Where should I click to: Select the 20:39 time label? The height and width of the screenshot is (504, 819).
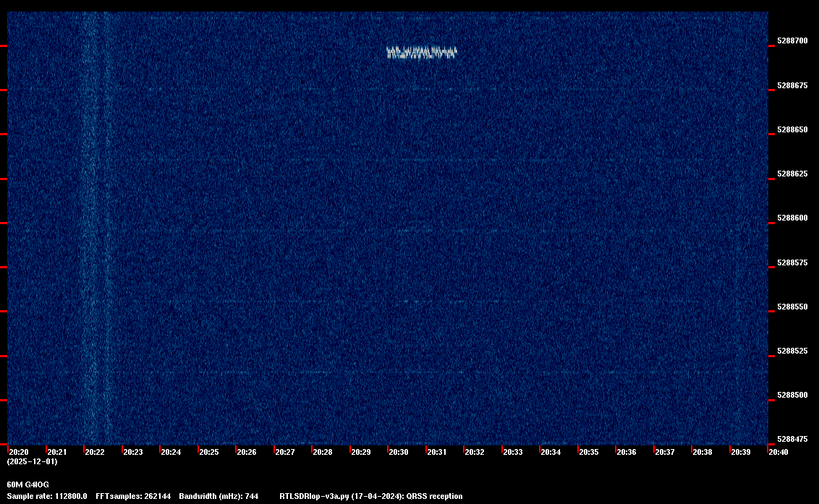741,452
